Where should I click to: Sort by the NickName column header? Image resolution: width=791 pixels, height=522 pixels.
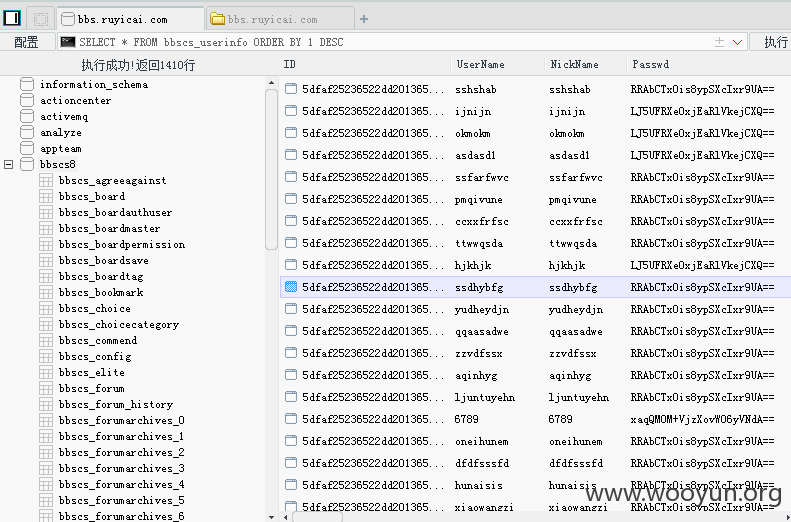[x=575, y=65]
